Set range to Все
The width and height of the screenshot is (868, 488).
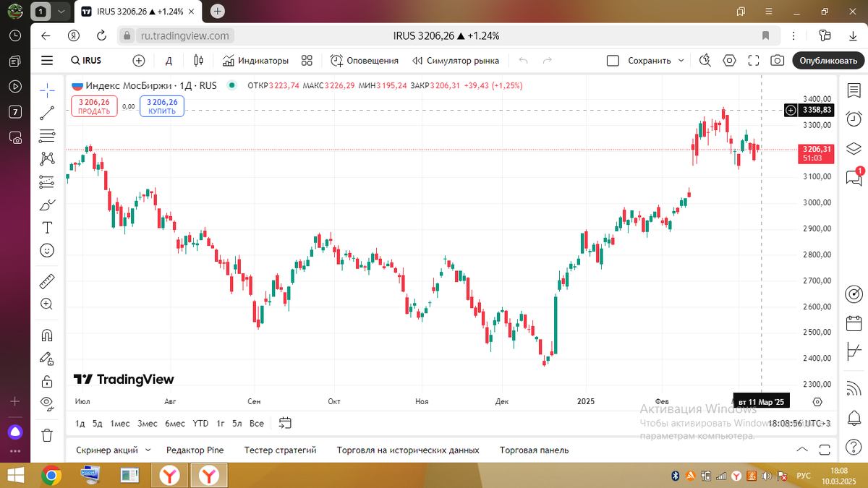(x=257, y=424)
